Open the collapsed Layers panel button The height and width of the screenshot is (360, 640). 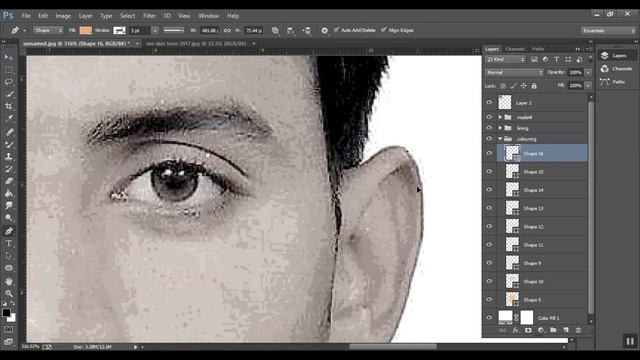coord(617,56)
